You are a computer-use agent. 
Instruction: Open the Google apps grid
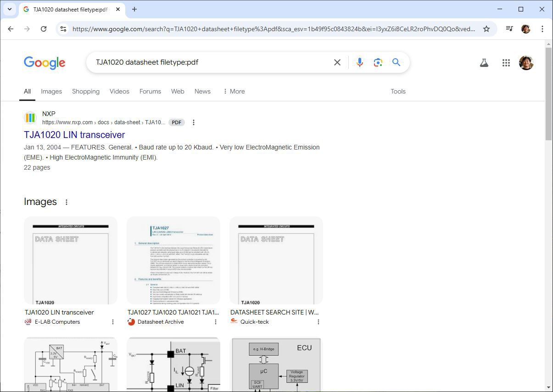(506, 63)
